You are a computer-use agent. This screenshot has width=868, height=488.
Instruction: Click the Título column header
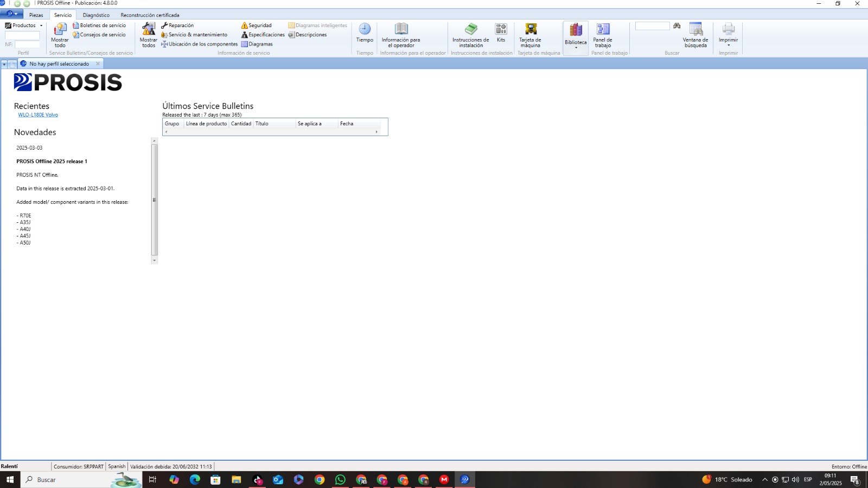pos(275,124)
